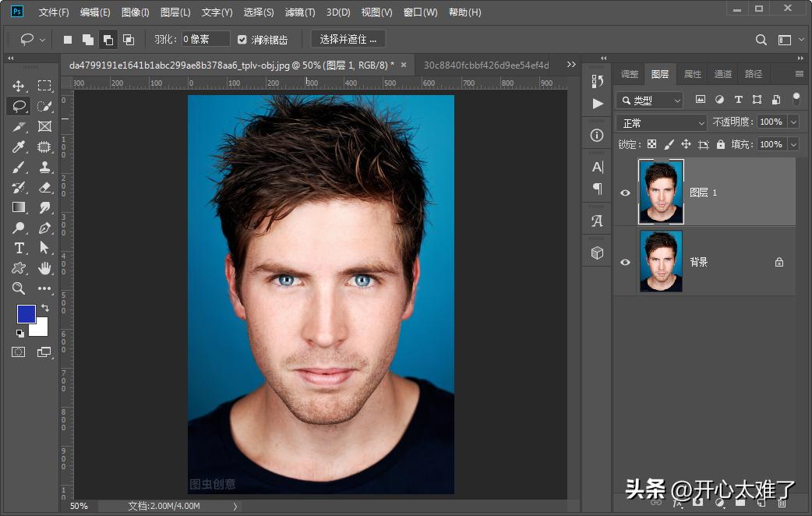Select the Zoom tool

(x=19, y=288)
